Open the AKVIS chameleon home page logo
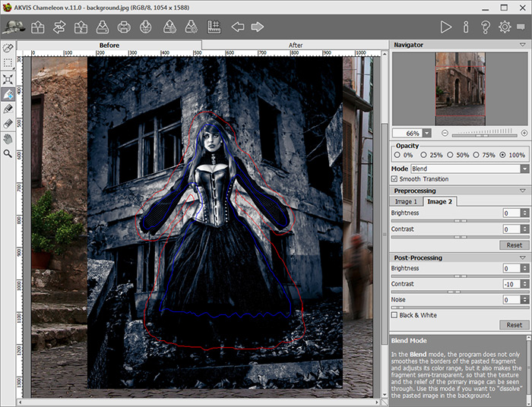Viewport: 532px width, 407px height. [x=14, y=27]
